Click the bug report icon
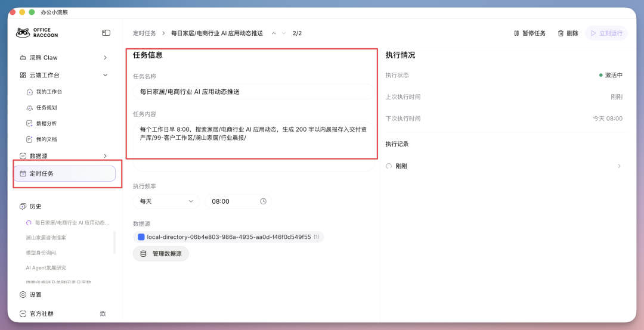The width and height of the screenshot is (644, 330). [x=103, y=313]
